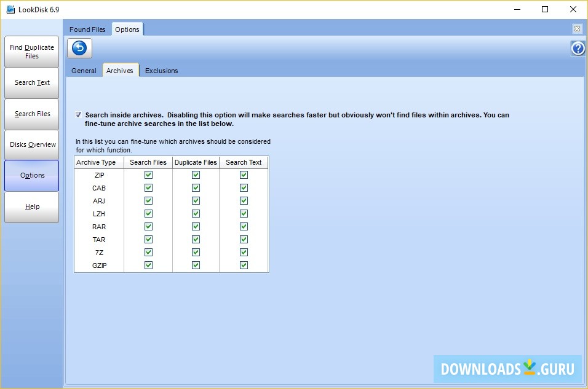The width and height of the screenshot is (588, 389).
Task: Select the LZH archive type label
Action: (99, 214)
